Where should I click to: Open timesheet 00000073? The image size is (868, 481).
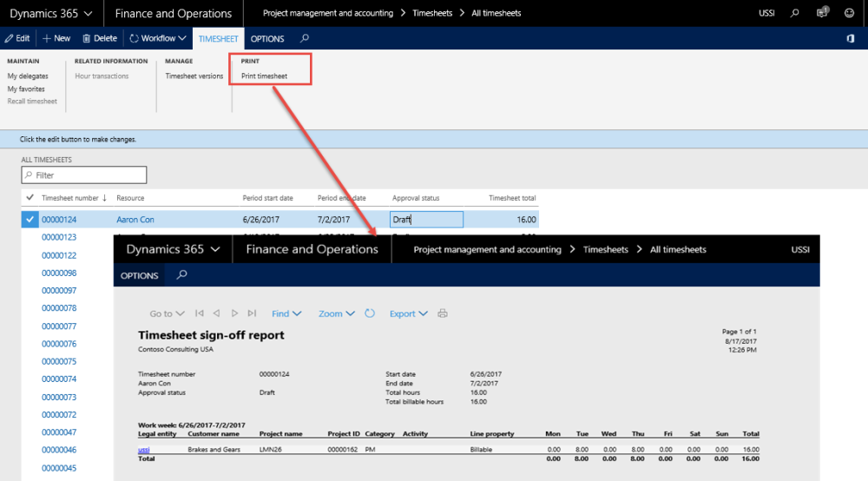59,397
